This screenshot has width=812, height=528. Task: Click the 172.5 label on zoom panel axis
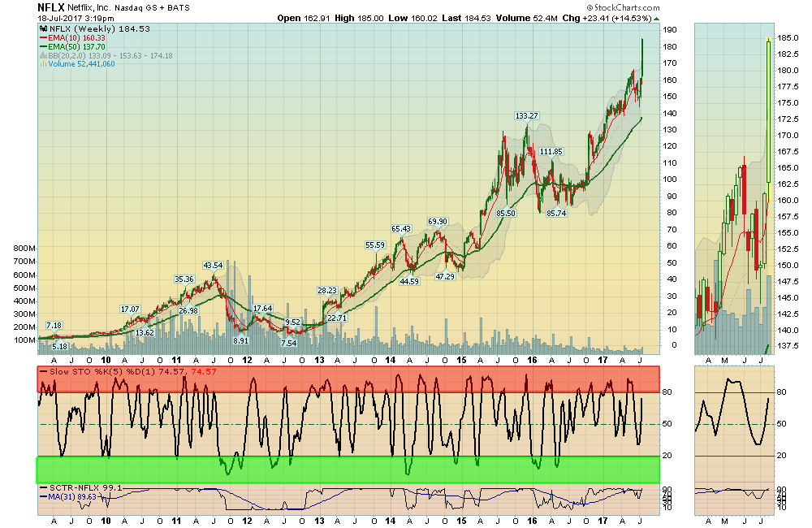(x=788, y=119)
